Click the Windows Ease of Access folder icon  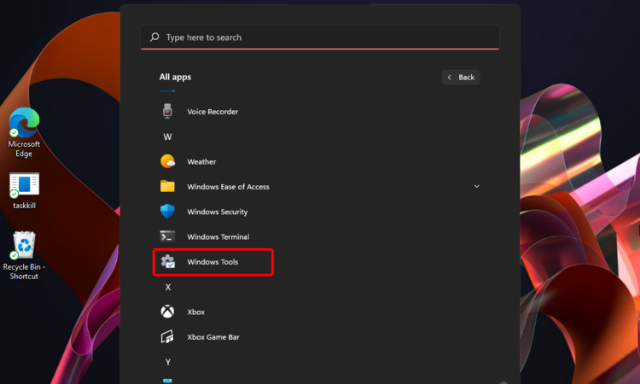[167, 186]
